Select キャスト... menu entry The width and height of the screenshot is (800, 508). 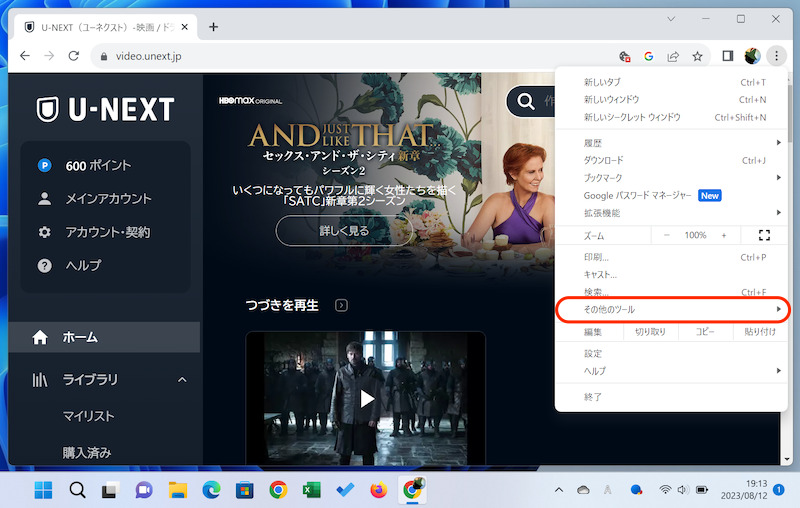coord(671,274)
